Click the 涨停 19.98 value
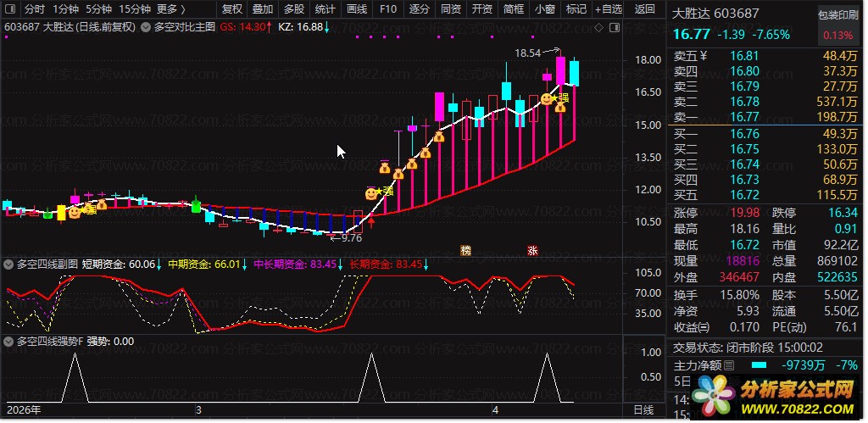 (x=744, y=213)
